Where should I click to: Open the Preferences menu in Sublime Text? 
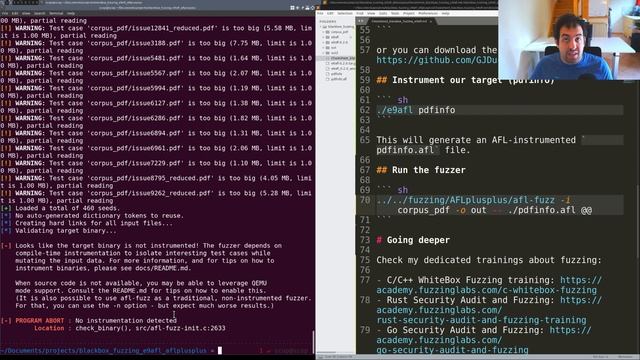point(427,13)
